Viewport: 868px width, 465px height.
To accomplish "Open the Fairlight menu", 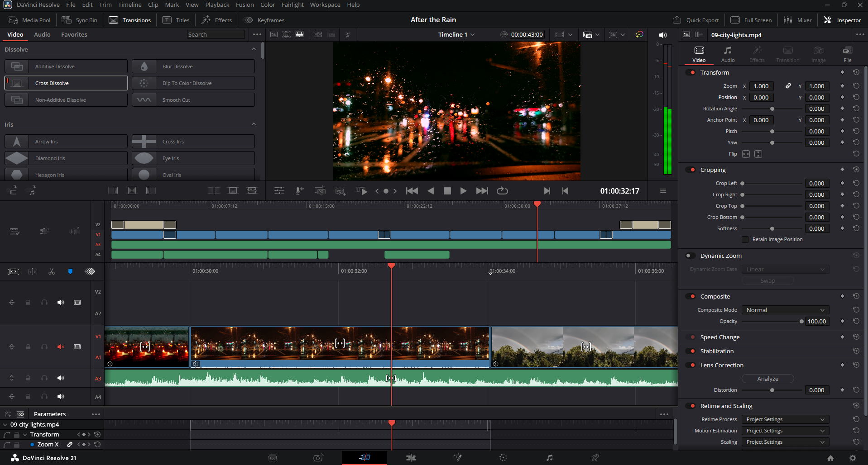I will pyautogui.click(x=293, y=5).
